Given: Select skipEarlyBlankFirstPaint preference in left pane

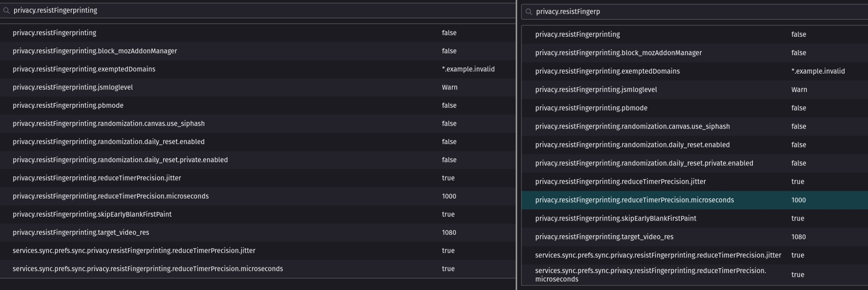Looking at the screenshot, I should tap(92, 214).
